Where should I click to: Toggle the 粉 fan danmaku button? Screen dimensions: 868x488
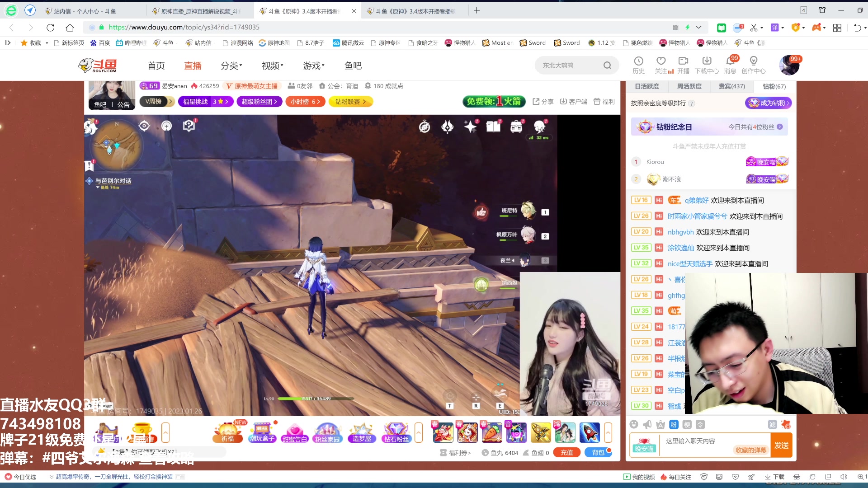coord(674,424)
